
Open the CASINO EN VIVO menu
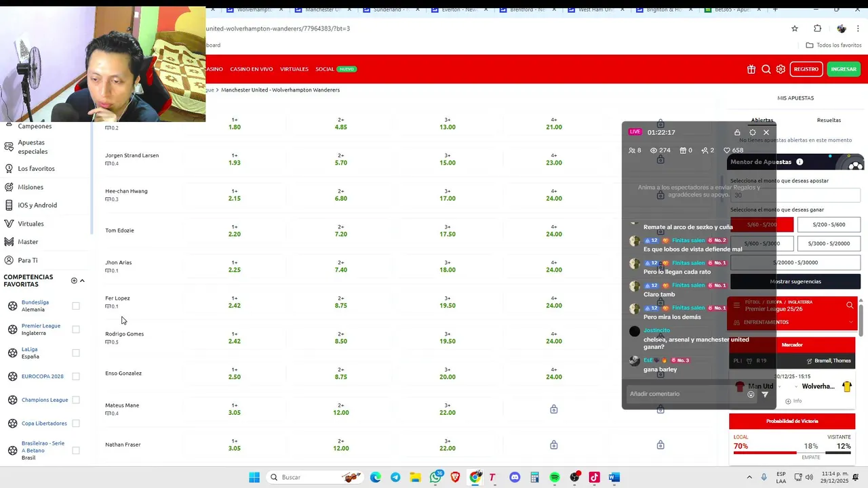tap(251, 69)
